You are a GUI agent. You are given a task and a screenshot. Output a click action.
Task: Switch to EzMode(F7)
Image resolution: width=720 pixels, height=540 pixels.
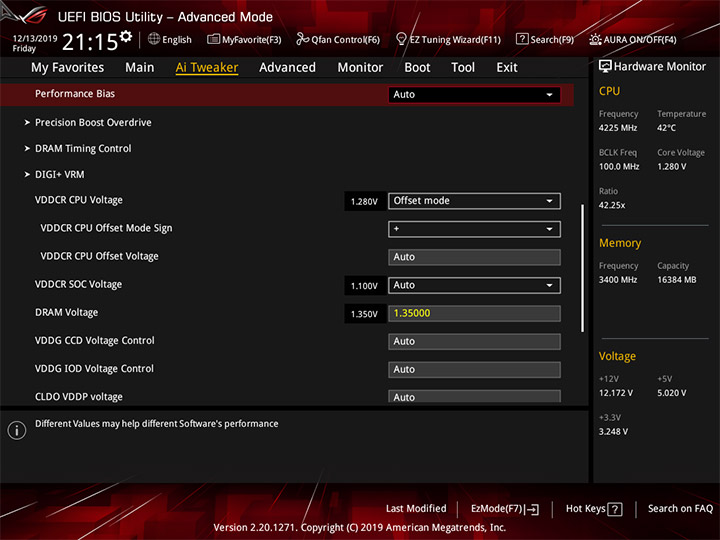point(505,509)
